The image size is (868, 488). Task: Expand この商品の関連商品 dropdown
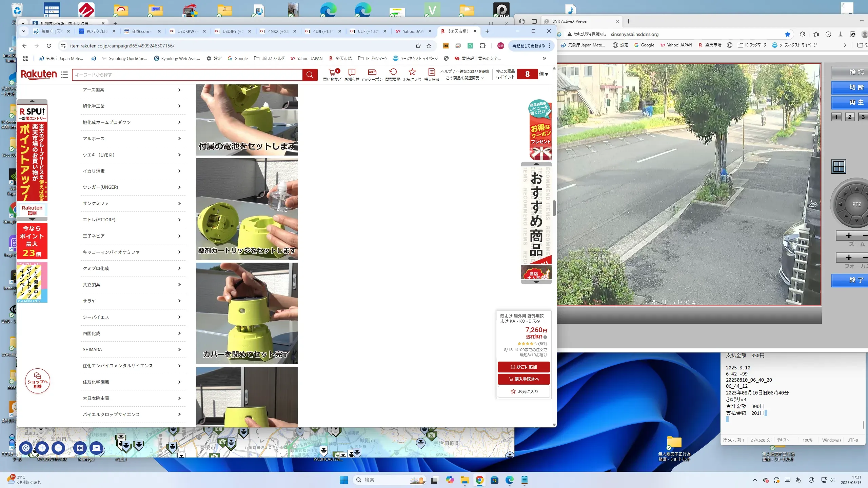(x=465, y=78)
